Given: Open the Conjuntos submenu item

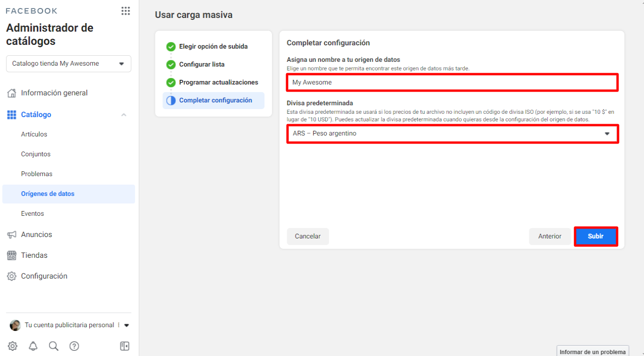Looking at the screenshot, I should 36,154.
